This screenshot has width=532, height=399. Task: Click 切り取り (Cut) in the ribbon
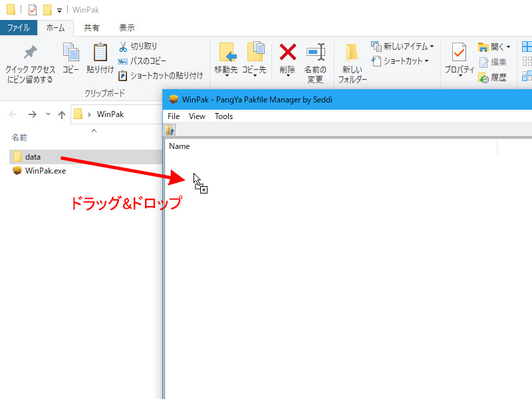point(138,46)
